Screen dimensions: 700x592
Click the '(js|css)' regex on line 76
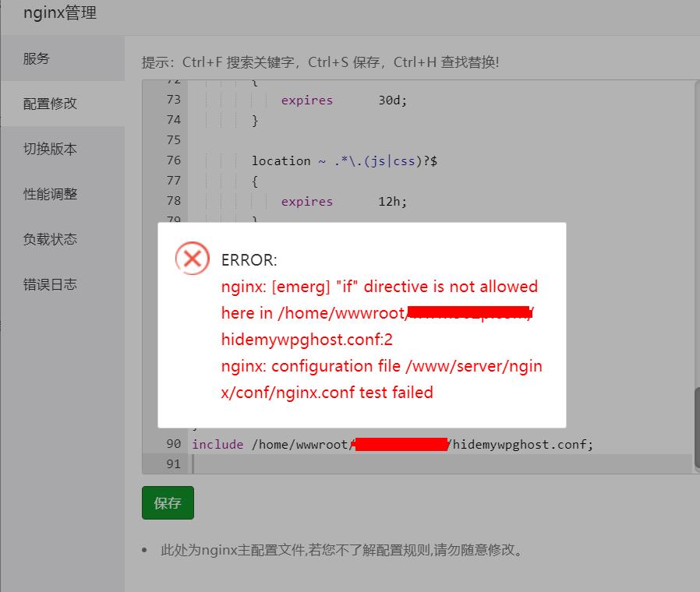392,160
